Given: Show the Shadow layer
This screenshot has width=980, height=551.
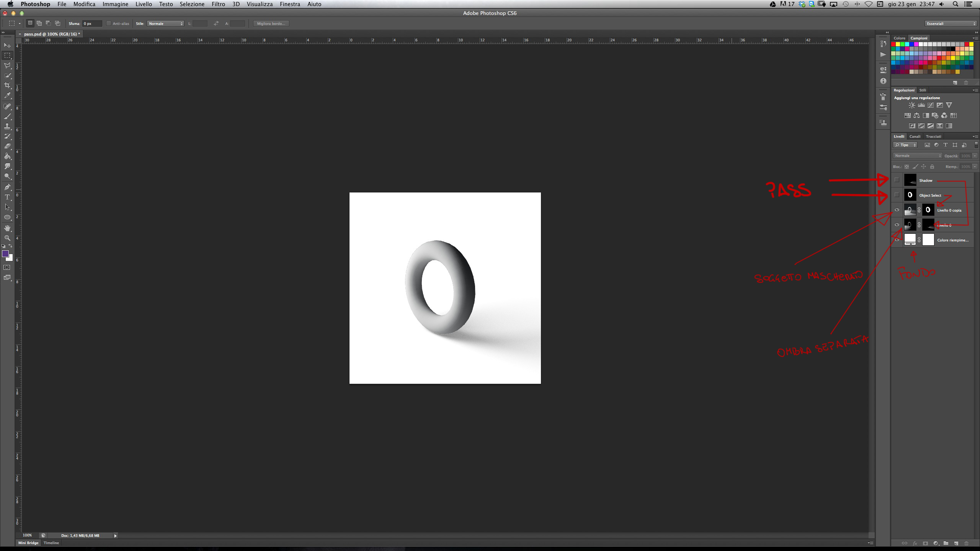Looking at the screenshot, I should pos(897,180).
